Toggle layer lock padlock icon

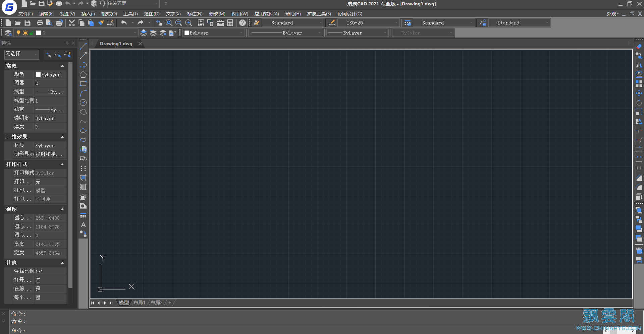click(31, 33)
